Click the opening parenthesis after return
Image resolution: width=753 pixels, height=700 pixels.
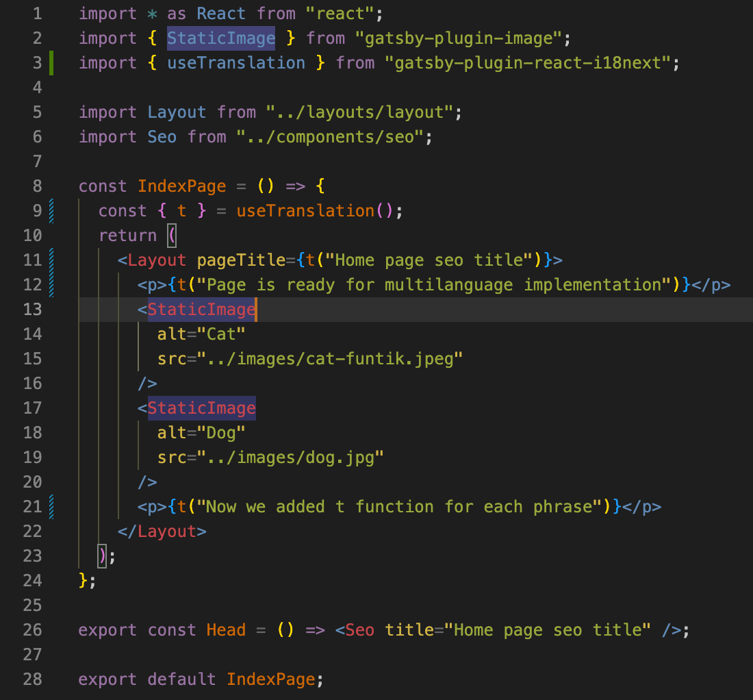coord(172,236)
